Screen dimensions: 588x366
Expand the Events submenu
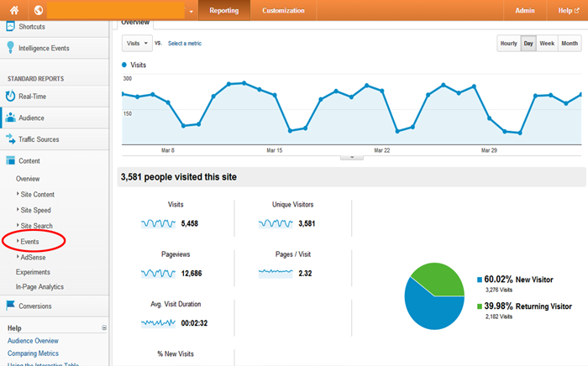(x=29, y=242)
